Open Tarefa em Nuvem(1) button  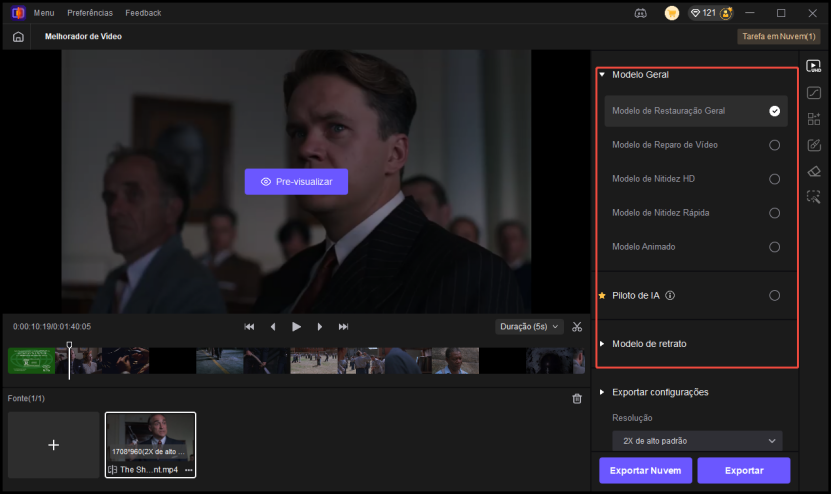[779, 37]
